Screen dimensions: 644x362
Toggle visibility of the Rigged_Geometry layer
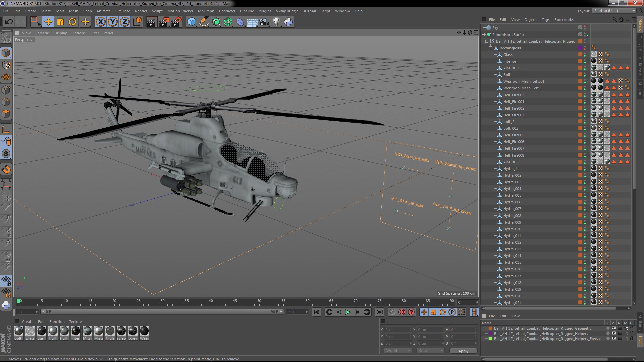pos(614,328)
